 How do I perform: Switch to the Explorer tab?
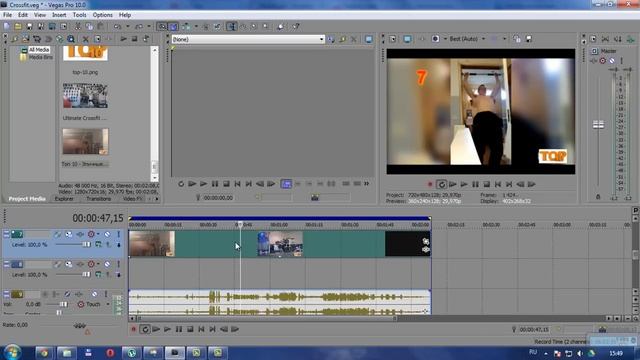pos(64,199)
